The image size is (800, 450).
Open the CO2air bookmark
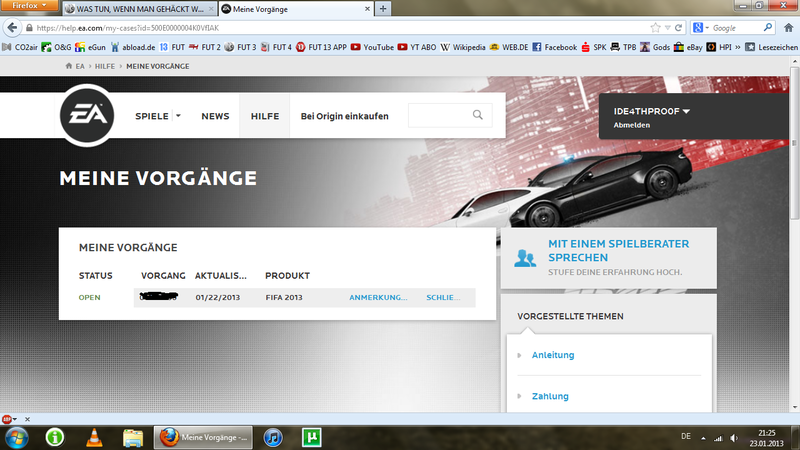[20, 47]
